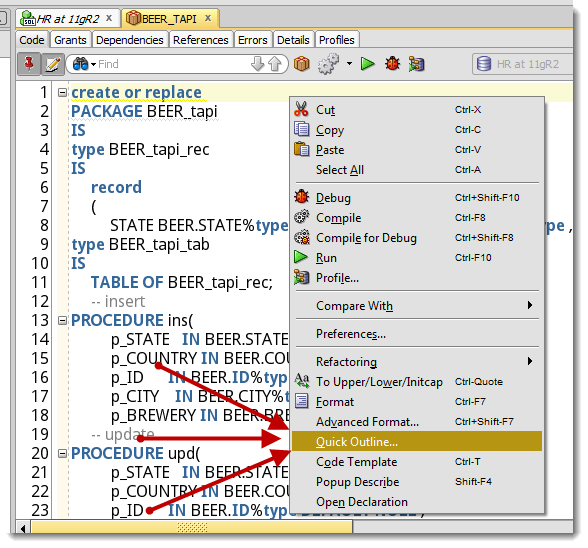This screenshot has width=588, height=548.
Task: Choose Format in the context menu
Action: pyautogui.click(x=417, y=402)
